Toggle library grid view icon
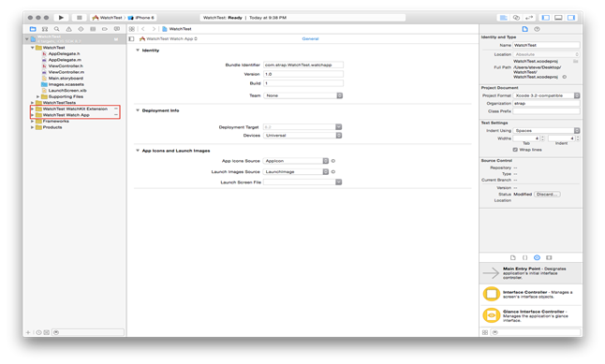The width and height of the screenshot is (605, 364). (x=485, y=332)
